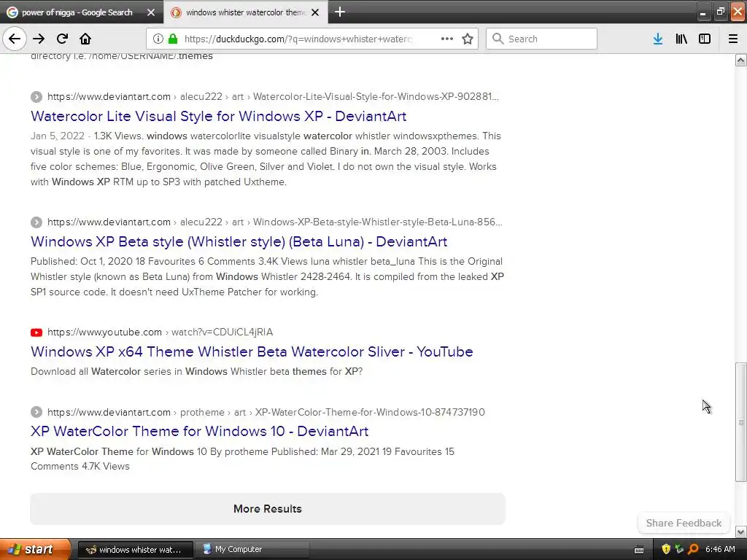Go forward with the arrow button
Image resolution: width=747 pixels, height=560 pixels.
point(39,39)
